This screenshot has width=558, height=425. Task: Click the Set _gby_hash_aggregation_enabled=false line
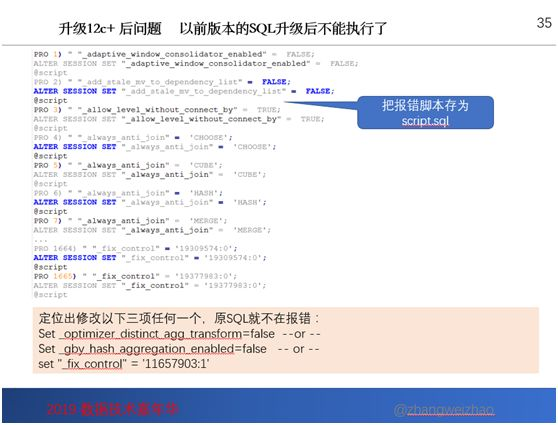[x=179, y=349]
